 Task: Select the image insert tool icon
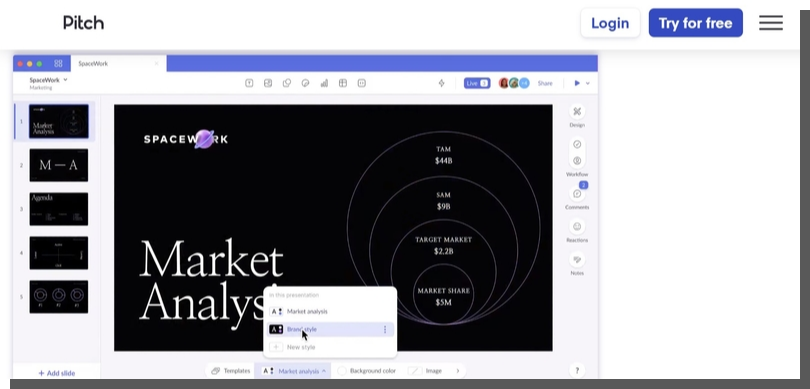coord(268,83)
